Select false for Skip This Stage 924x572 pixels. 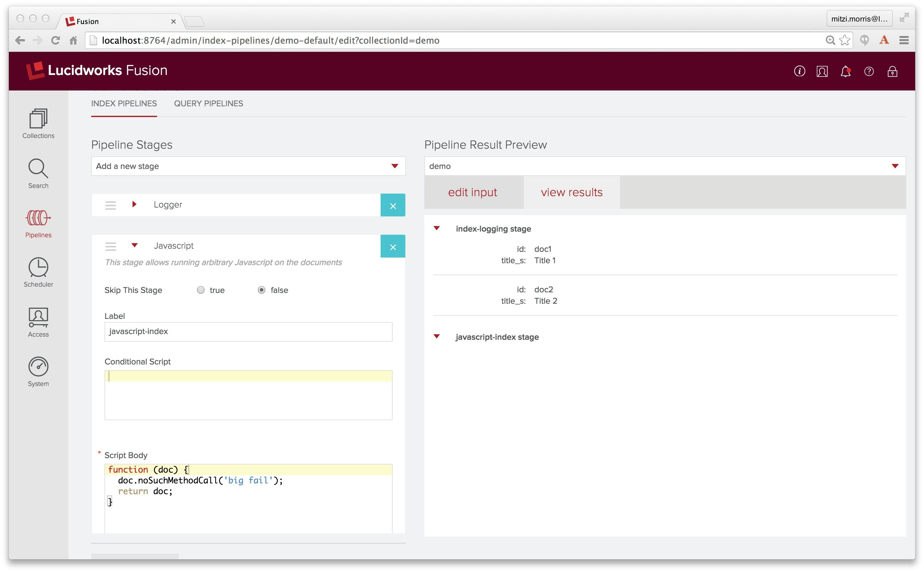coord(262,290)
